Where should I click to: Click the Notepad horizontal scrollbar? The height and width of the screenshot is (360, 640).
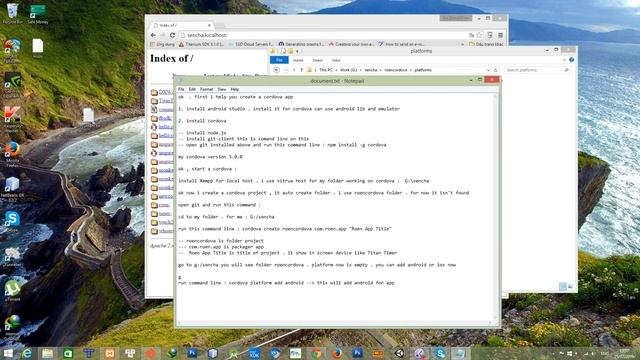tap(335, 323)
